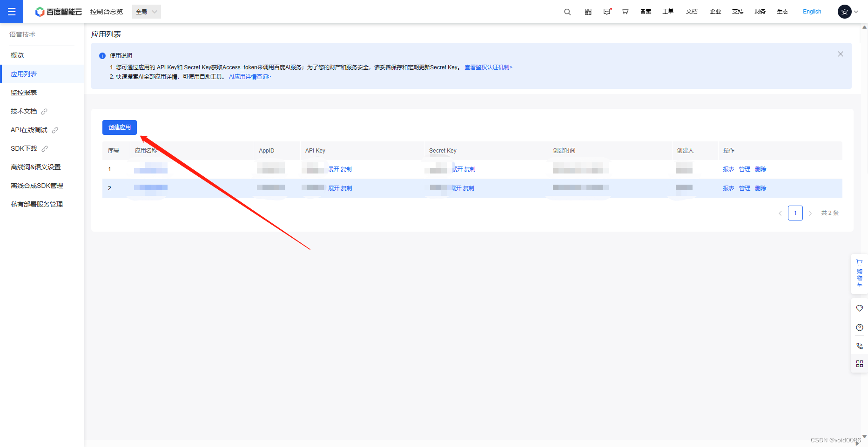Expand the API Key in row 2
The image size is (868, 447).
click(334, 188)
